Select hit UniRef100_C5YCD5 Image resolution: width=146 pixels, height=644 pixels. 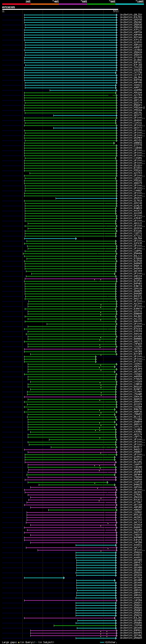coord(131,67)
